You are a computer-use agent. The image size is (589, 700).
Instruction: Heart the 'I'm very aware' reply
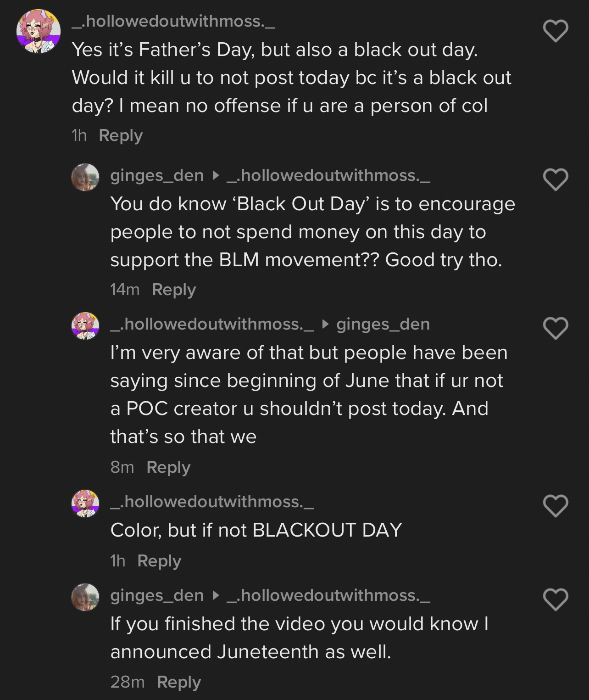click(x=556, y=328)
